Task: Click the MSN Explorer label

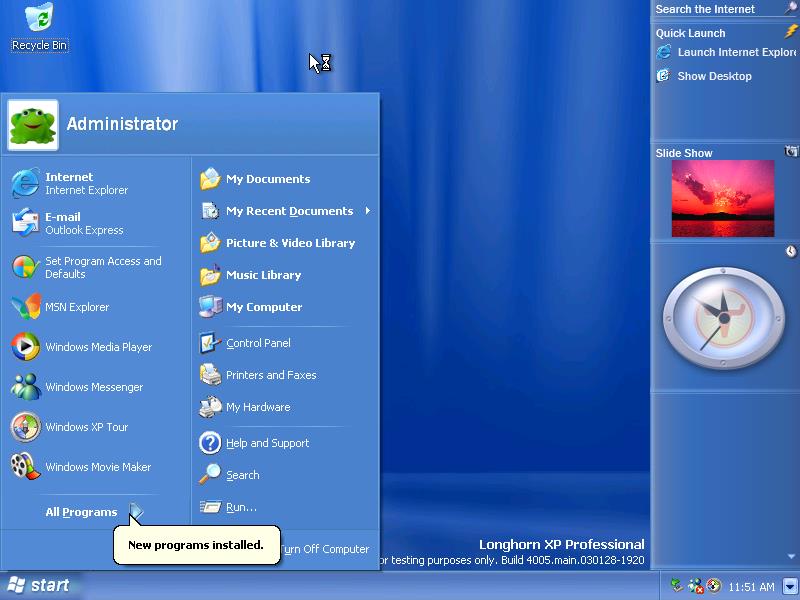Action: point(77,307)
